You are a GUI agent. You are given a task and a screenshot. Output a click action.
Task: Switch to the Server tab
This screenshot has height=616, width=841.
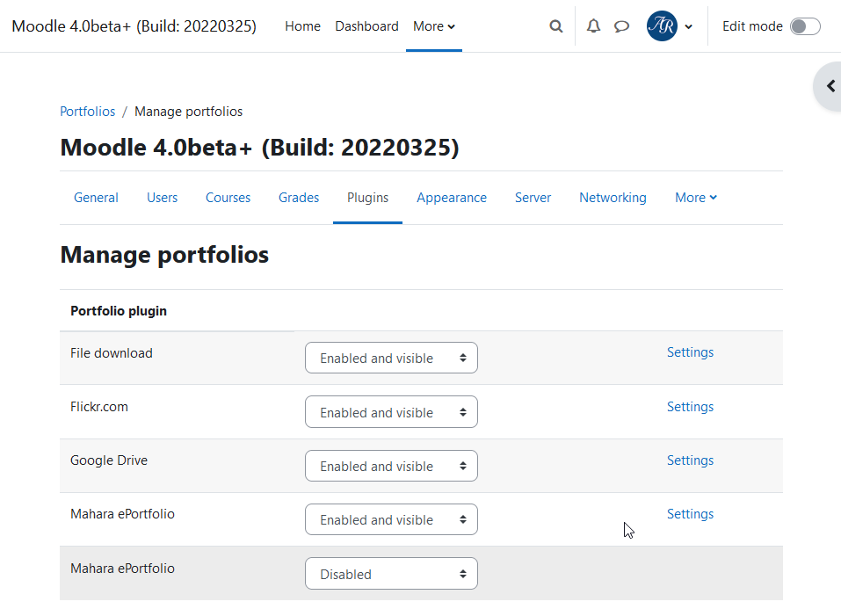(x=533, y=198)
